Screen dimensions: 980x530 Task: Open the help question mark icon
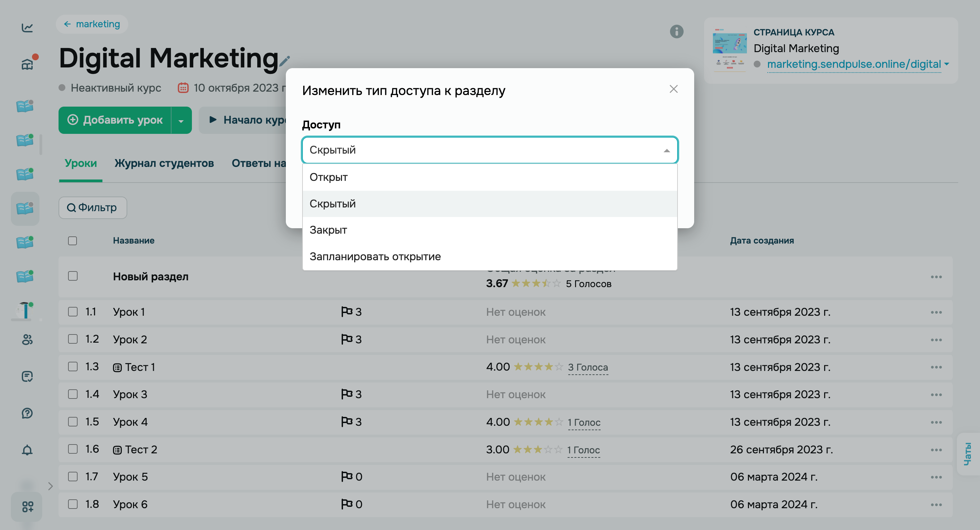tap(27, 413)
